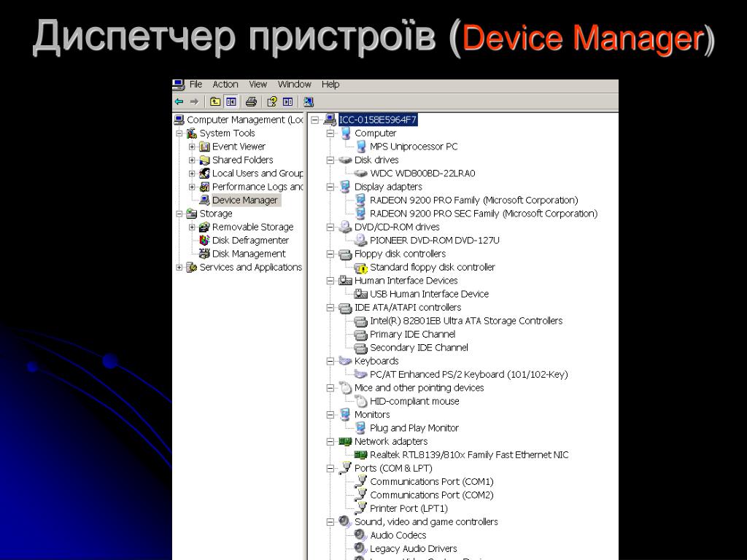The width and height of the screenshot is (747, 560).
Task: Click the HID-compliant mouse icon
Action: 361,402
